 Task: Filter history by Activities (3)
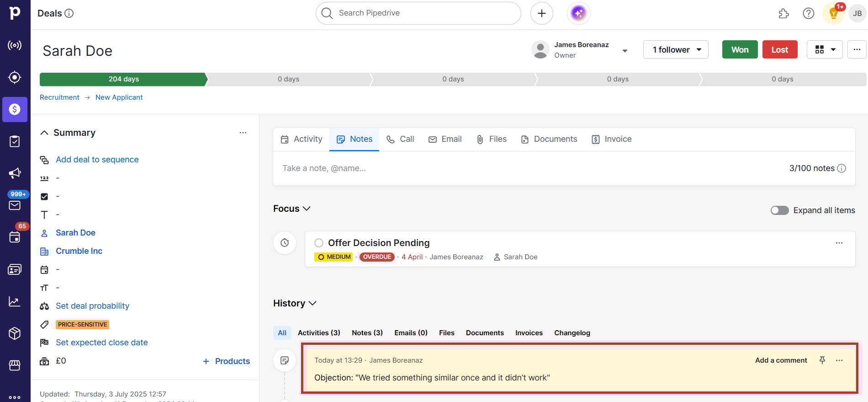tap(319, 333)
